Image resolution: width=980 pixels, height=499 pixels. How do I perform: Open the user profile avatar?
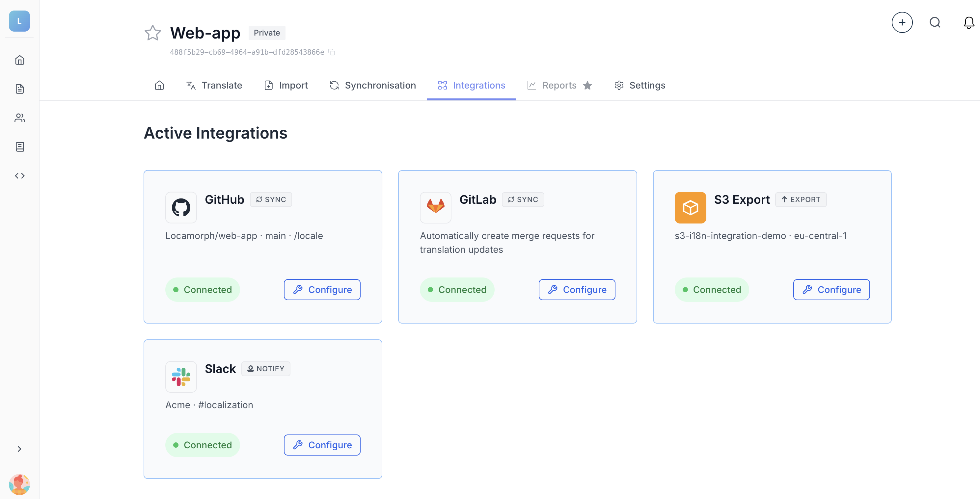pos(19,484)
